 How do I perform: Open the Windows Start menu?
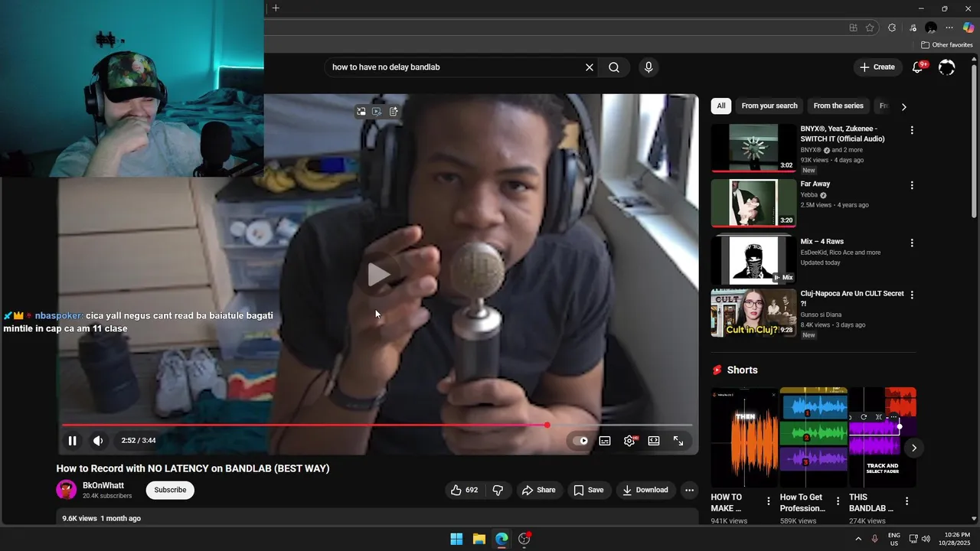(456, 539)
